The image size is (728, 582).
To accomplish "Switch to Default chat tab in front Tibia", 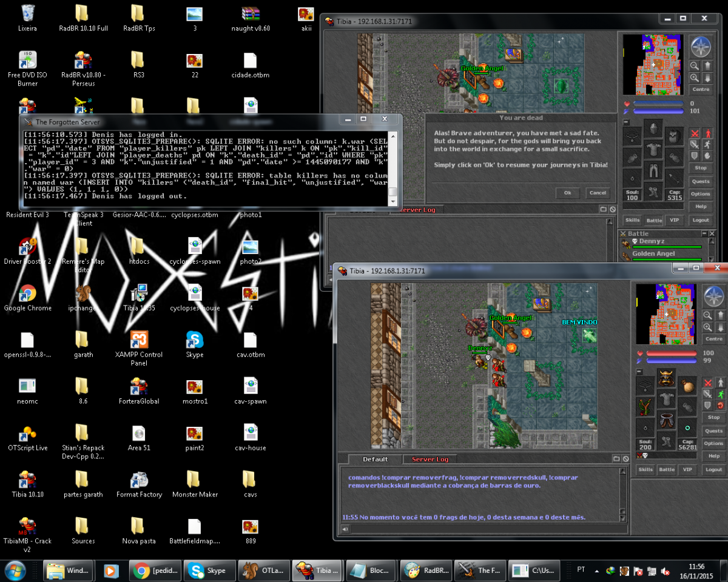I will click(x=375, y=459).
